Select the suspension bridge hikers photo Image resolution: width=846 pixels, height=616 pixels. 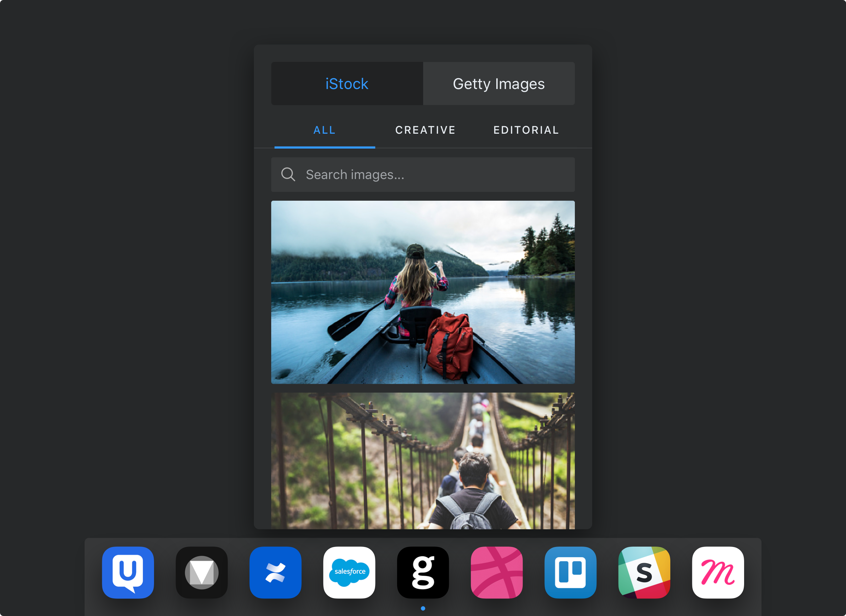click(422, 461)
